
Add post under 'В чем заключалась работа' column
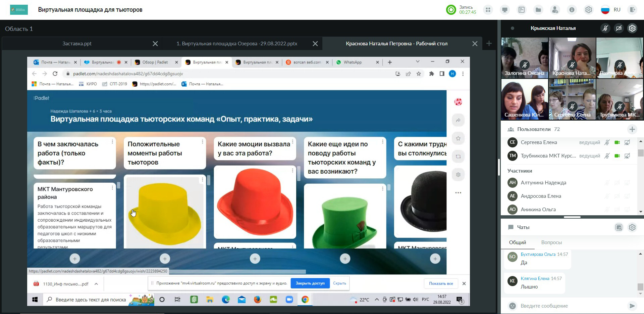[75, 259]
